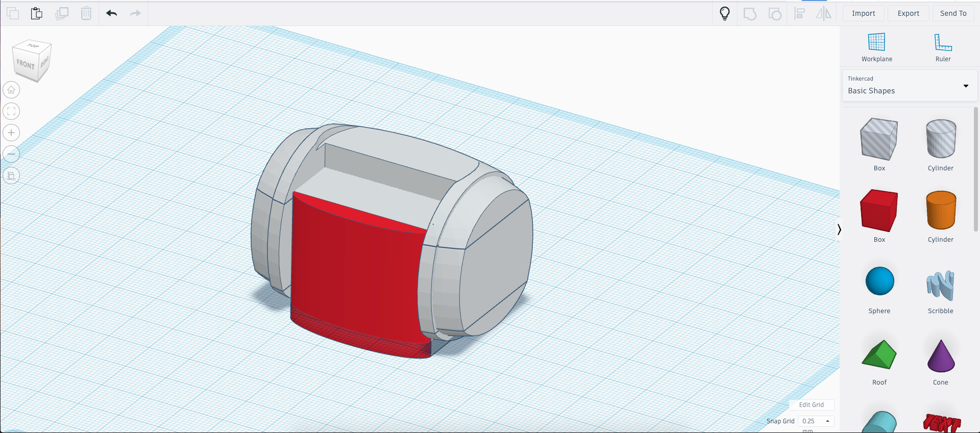Click the Paste icon in toolbar
The height and width of the screenshot is (433, 980).
pos(36,13)
